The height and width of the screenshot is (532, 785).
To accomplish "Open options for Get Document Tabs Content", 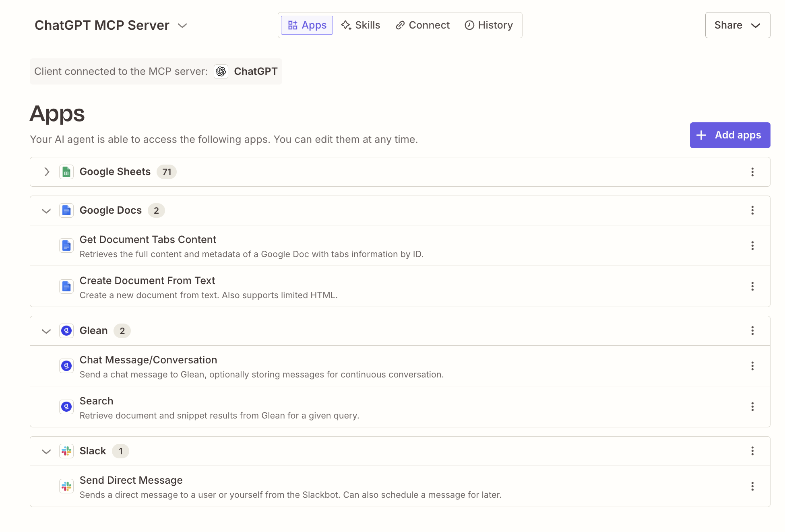I will pyautogui.click(x=752, y=246).
